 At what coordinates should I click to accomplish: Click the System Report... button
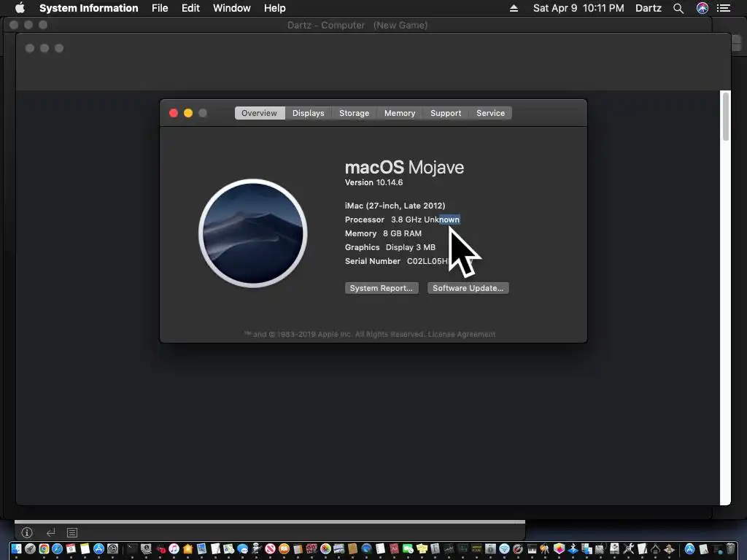(x=382, y=288)
